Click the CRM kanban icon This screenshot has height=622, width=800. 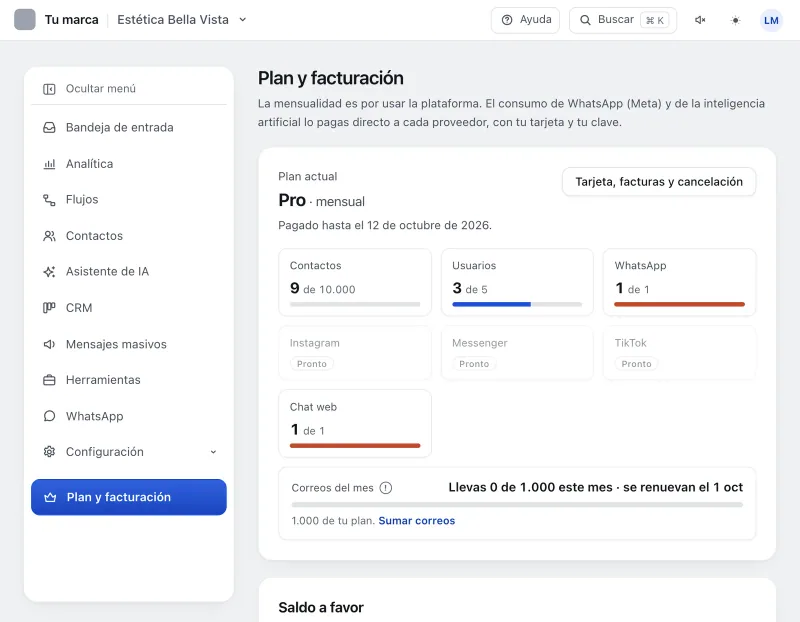point(49,308)
